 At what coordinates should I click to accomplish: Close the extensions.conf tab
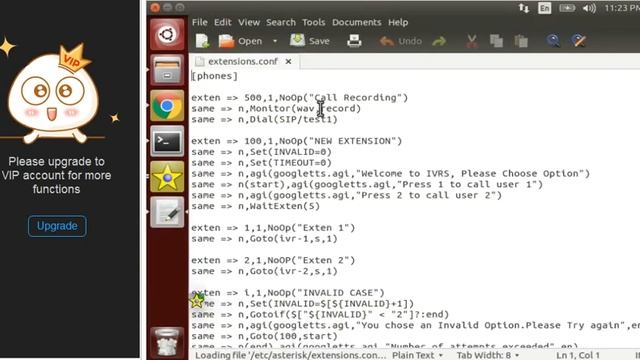[x=289, y=61]
